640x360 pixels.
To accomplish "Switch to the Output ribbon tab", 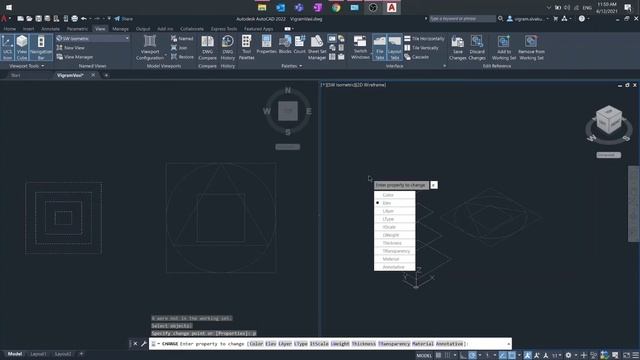I will pos(143,29).
